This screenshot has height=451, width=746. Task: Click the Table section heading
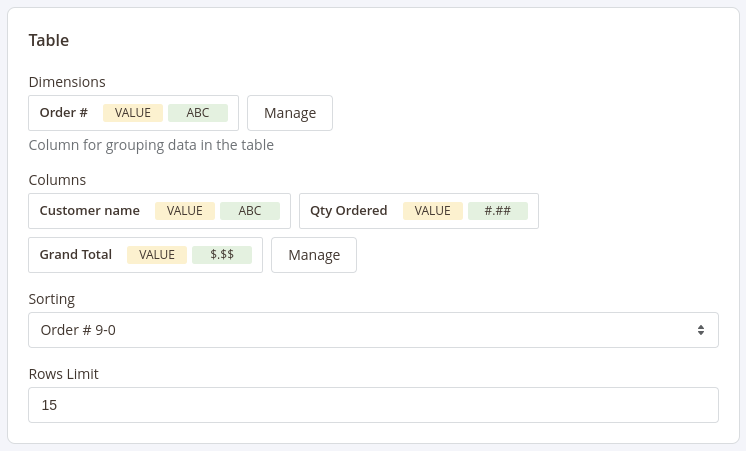(x=49, y=41)
